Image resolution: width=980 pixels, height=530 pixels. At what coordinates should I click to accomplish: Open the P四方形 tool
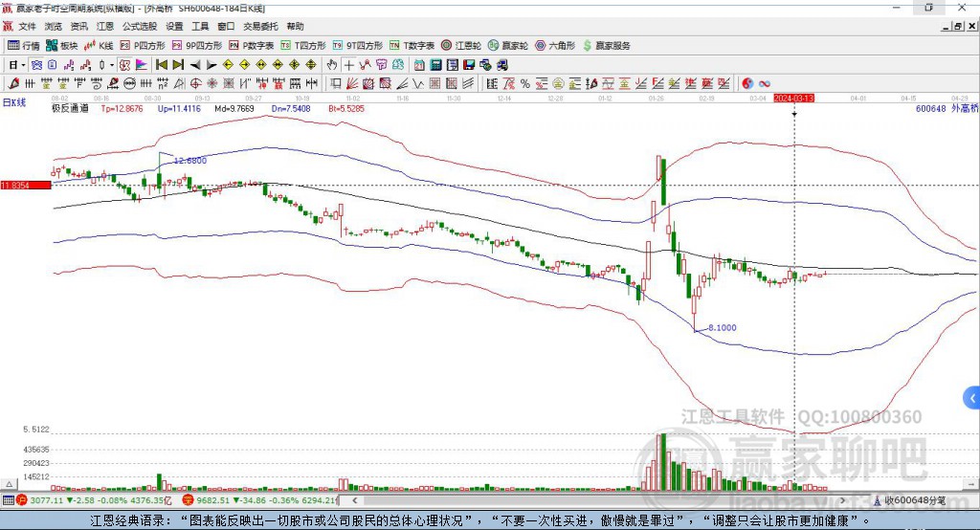click(143, 46)
